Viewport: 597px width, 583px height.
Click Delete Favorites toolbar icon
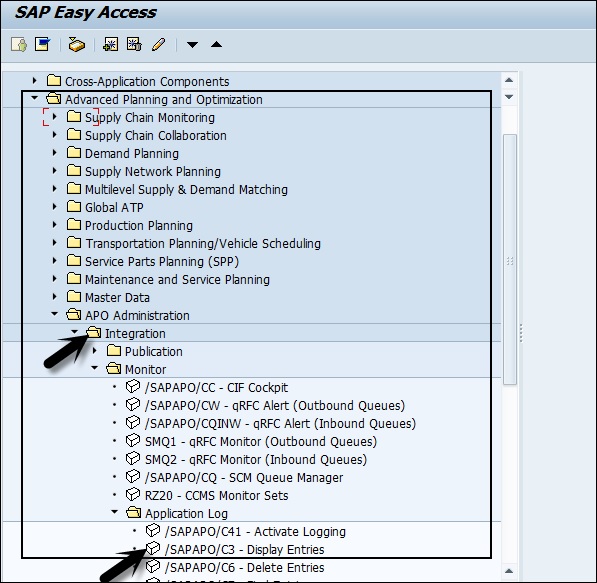134,45
